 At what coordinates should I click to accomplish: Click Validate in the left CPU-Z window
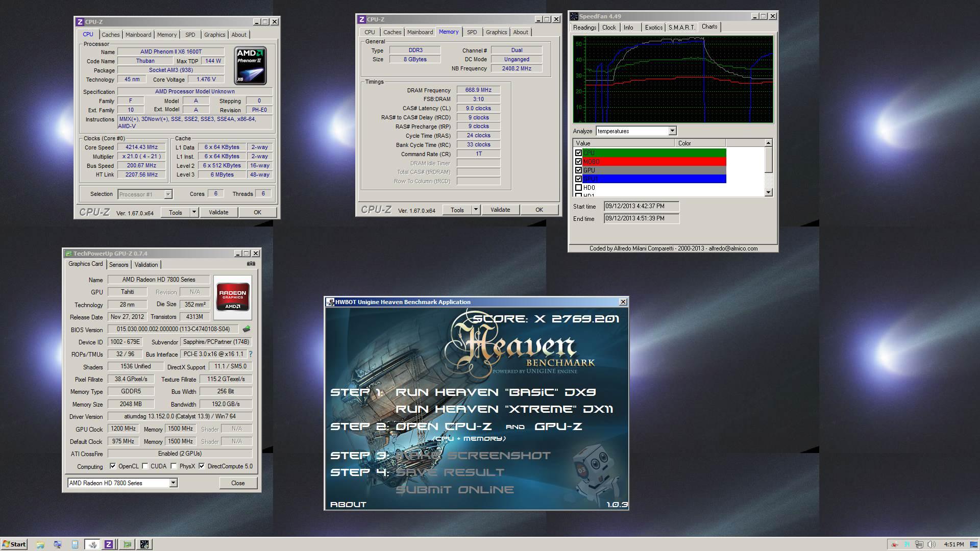218,212
